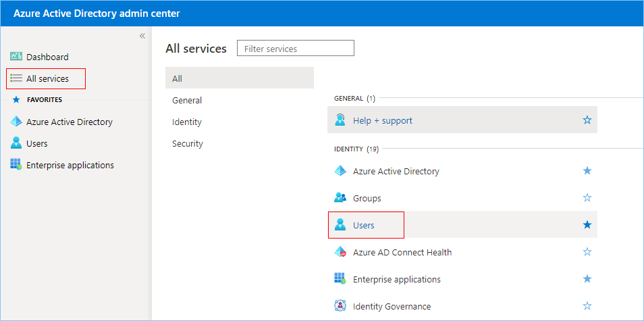Click the Dashboard chart icon in sidebar

click(x=16, y=57)
